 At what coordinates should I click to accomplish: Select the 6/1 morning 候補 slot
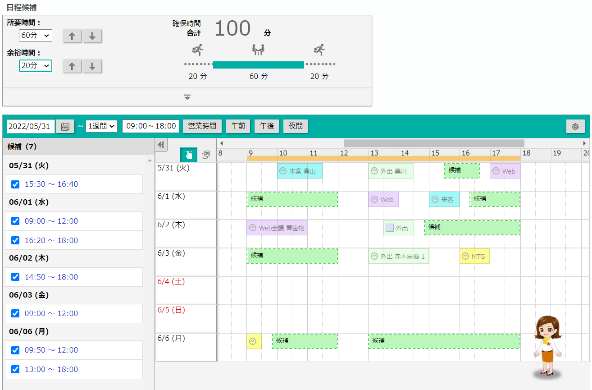click(x=292, y=199)
